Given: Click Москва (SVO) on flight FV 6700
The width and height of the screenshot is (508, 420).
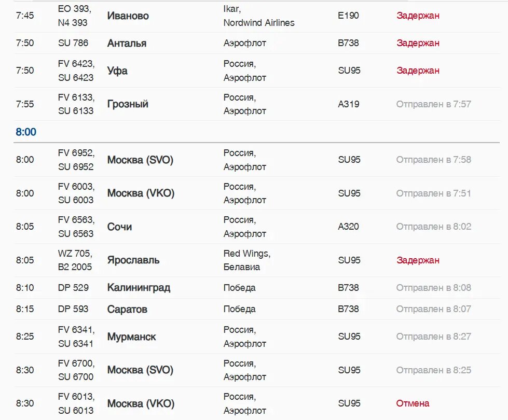Looking at the screenshot, I should [x=140, y=370].
